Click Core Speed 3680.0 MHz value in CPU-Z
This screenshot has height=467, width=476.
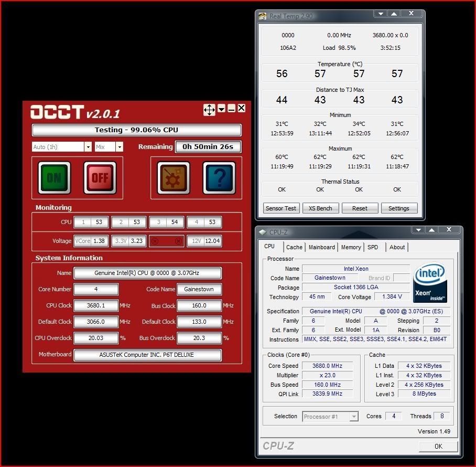point(328,366)
